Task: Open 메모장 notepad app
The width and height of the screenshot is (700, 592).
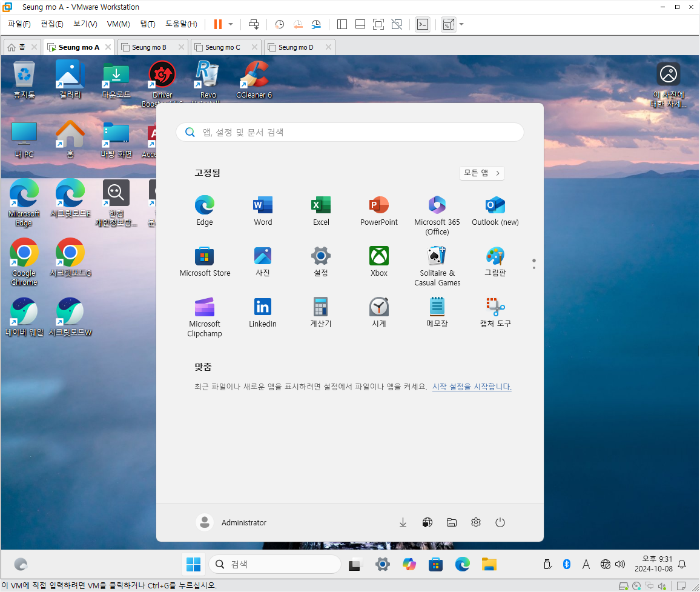Action: [437, 312]
